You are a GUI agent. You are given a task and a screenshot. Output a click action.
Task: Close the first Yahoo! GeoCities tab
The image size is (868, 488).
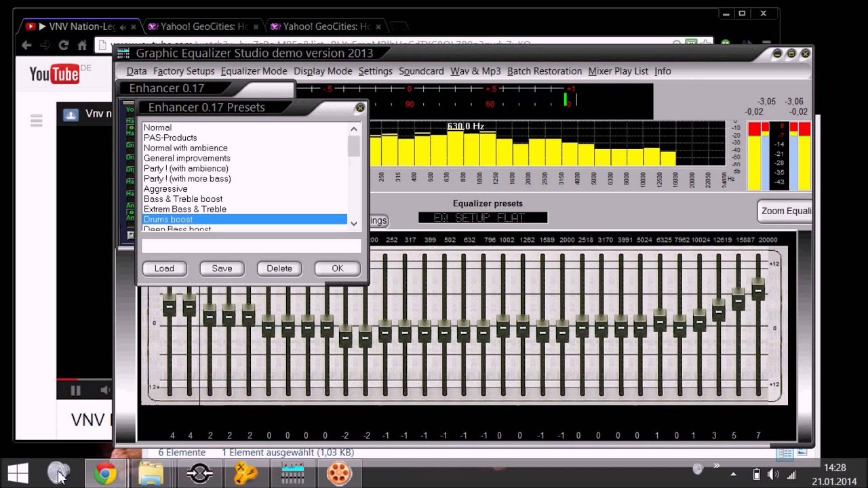(256, 27)
